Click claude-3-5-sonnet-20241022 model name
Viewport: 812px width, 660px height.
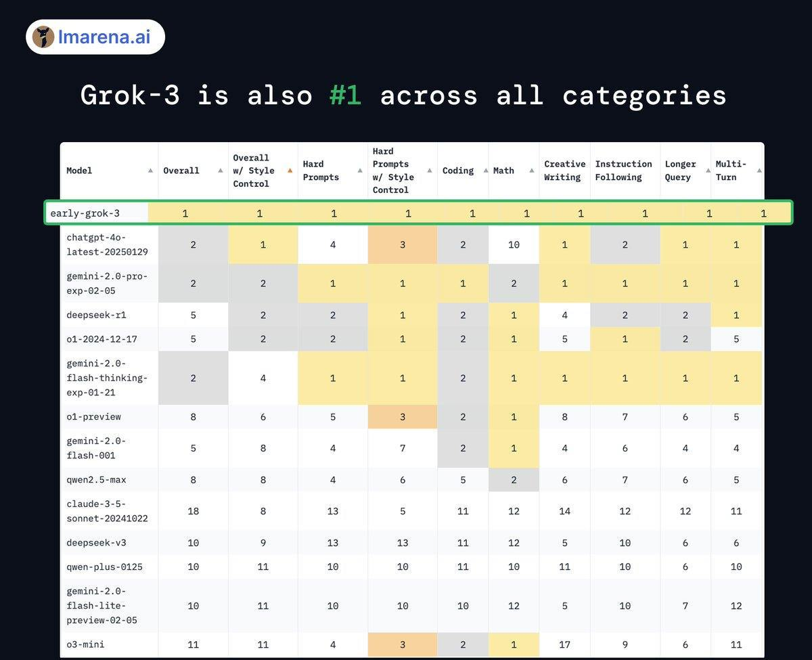97,511
